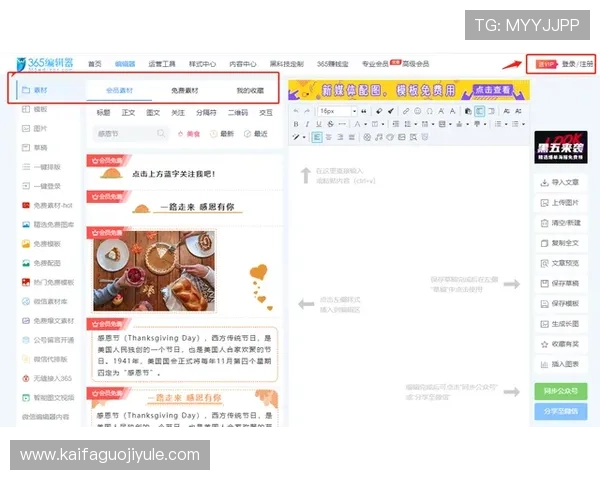Click 一键排版 in the left sidebar
The image size is (600, 480).
(x=41, y=167)
